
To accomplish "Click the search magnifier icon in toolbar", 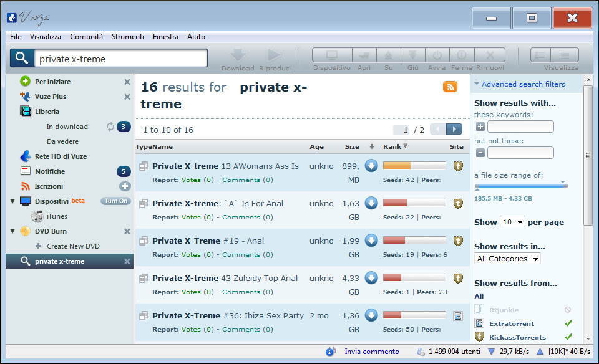I will 22,59.
